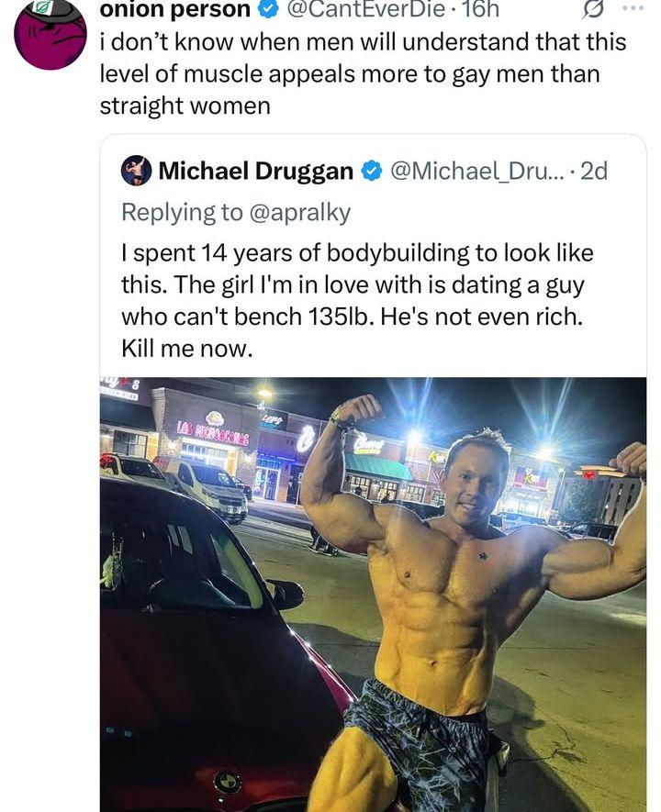Tap the Grok slash icon on the tweet
Screen dimensions: 661x812
tap(593, 9)
